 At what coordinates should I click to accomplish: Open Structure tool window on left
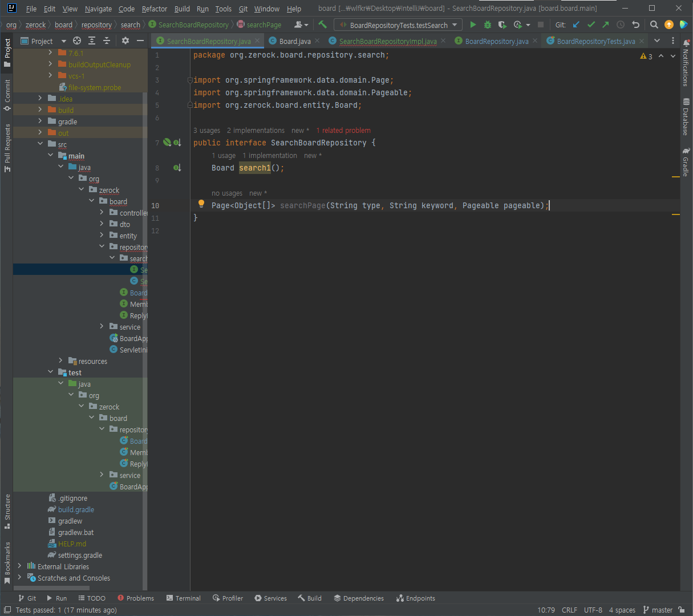point(7,511)
